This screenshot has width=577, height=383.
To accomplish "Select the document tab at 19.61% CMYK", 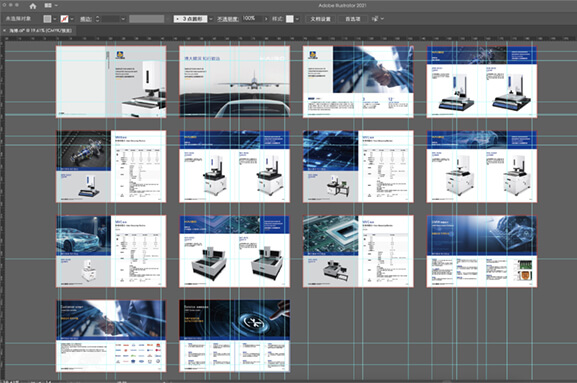I will coord(40,31).
